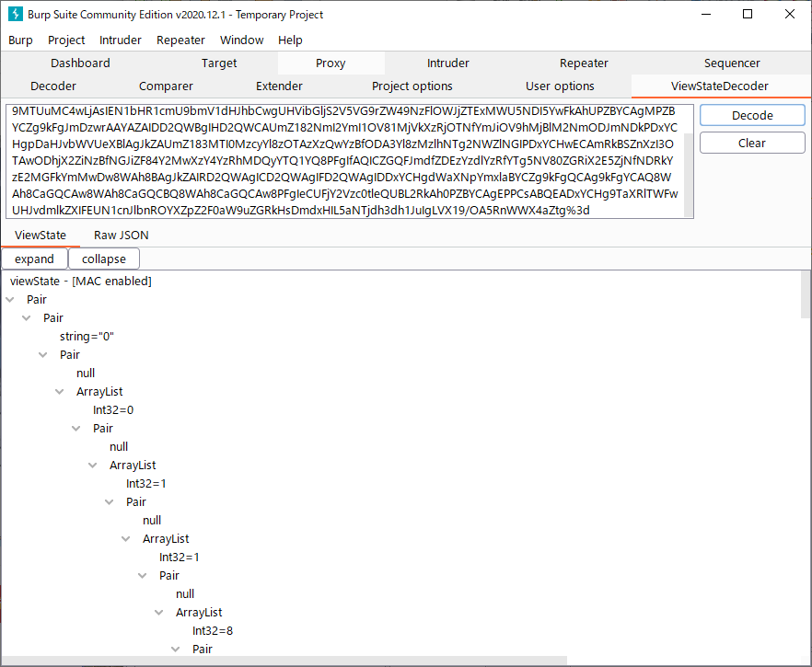Collapse the second-level Pair node
The width and height of the screenshot is (812, 667).
[27, 317]
